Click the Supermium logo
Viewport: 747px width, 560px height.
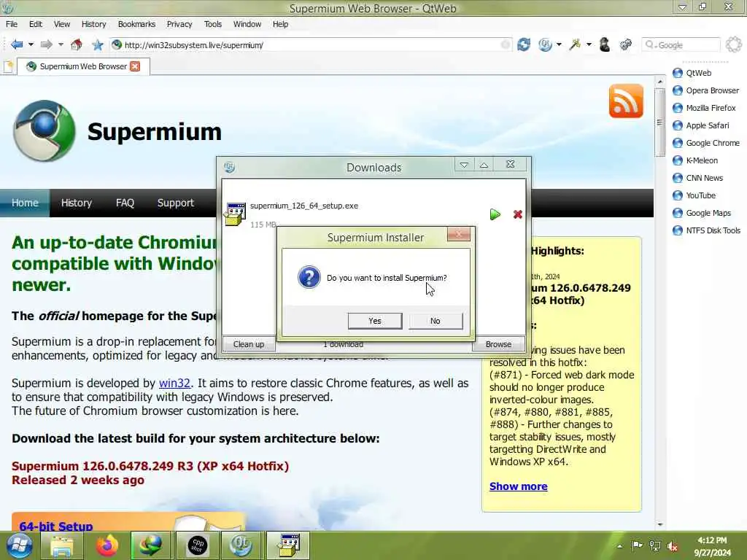click(44, 131)
